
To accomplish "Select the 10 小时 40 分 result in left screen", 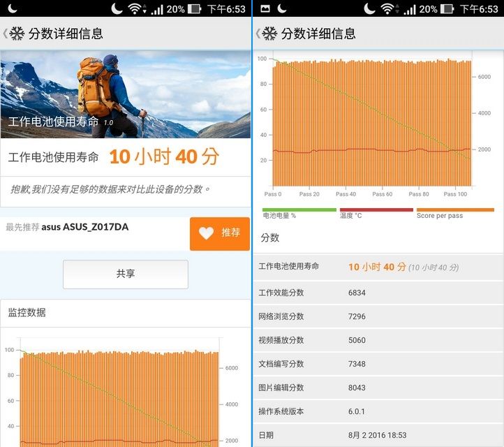I will [x=164, y=157].
